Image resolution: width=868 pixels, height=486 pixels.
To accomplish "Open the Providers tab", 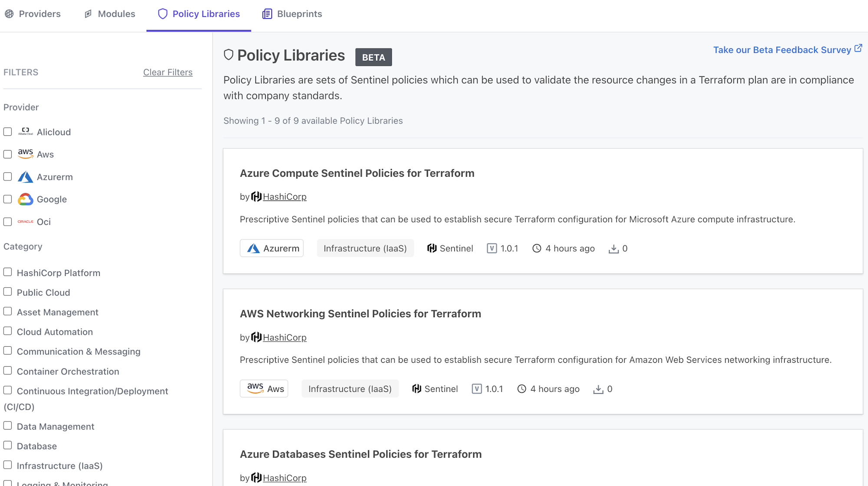I will click(x=39, y=13).
